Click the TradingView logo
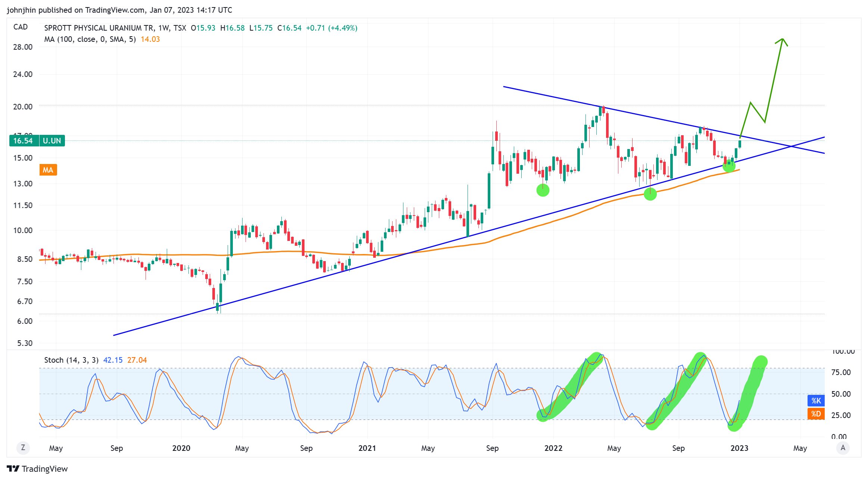This screenshot has width=868, height=480. pos(37,469)
